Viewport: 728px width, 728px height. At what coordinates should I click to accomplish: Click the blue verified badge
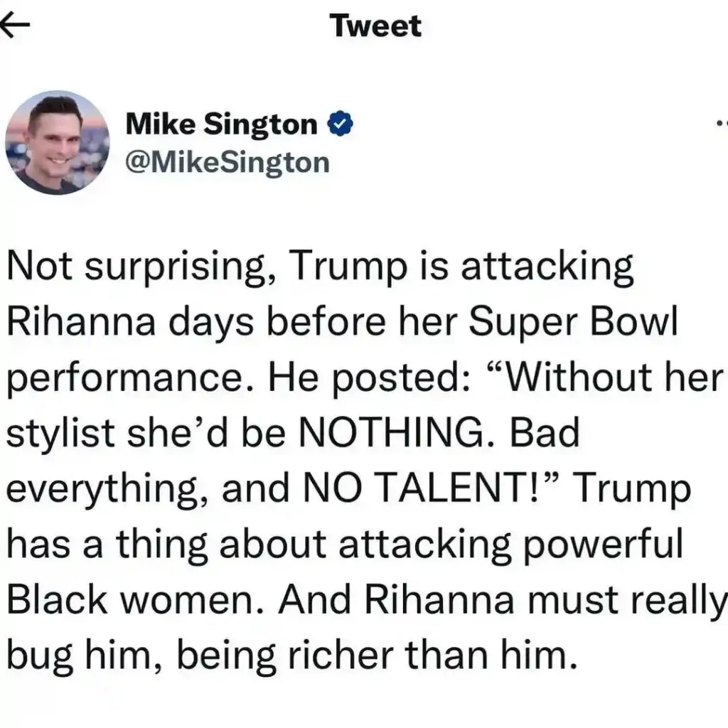pos(341,124)
